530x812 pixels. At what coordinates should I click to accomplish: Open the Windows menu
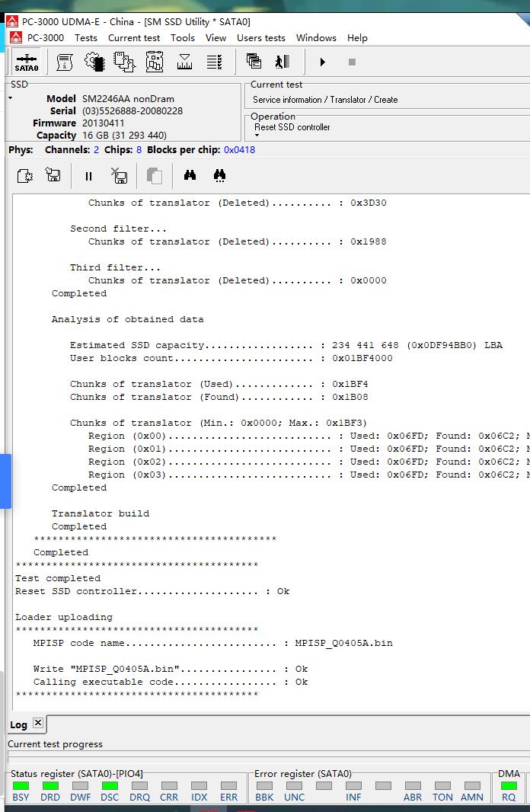click(316, 38)
